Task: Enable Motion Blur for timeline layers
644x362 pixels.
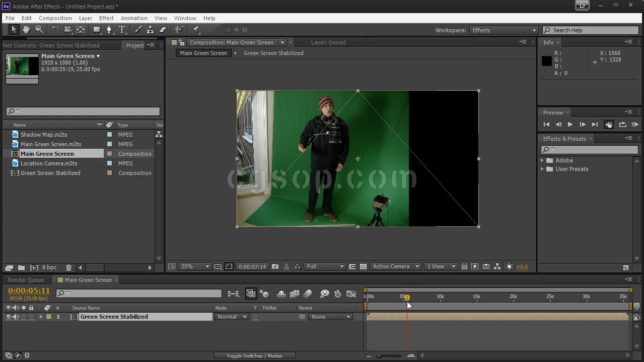Action: coord(307,293)
